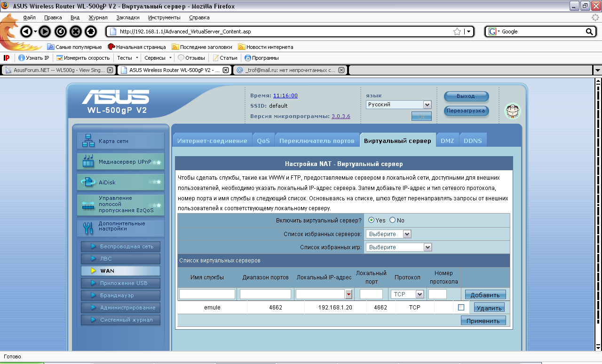
Task: Switch to the DMZ tab
Action: pos(447,141)
